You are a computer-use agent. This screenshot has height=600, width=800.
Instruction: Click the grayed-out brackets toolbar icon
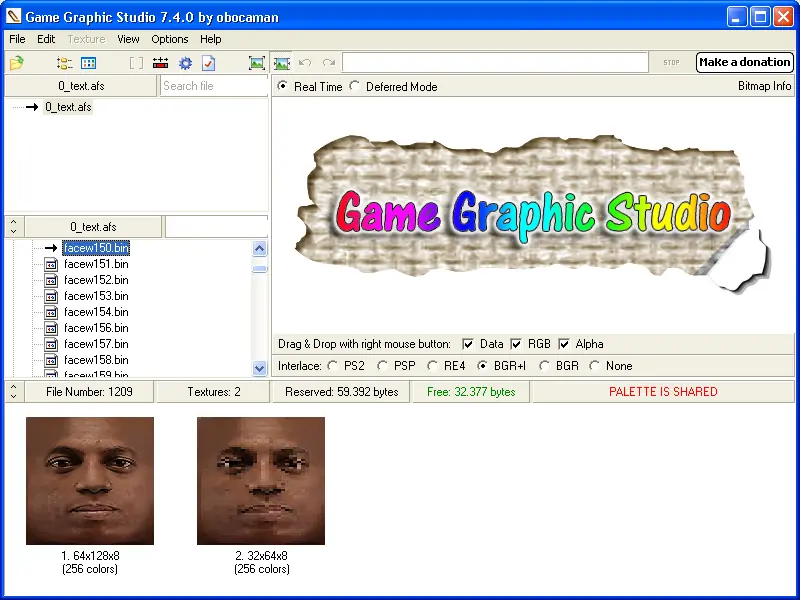[x=136, y=63]
